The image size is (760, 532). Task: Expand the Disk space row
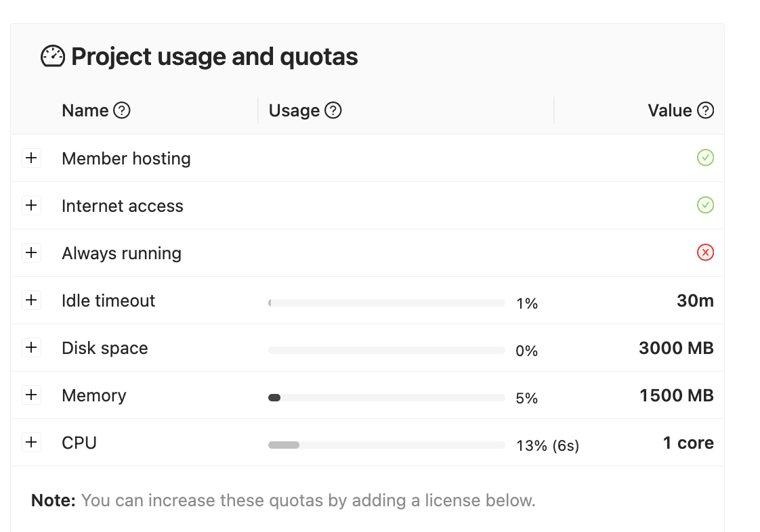(31, 347)
